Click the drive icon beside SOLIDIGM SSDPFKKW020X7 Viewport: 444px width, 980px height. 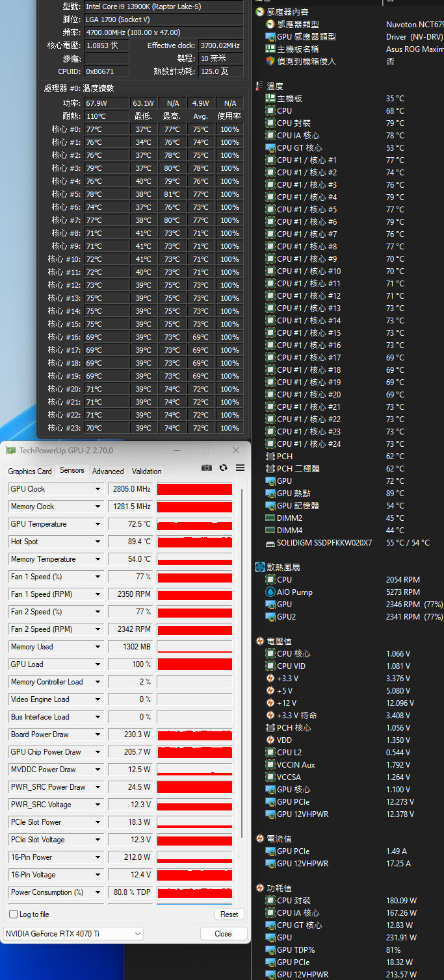(270, 542)
